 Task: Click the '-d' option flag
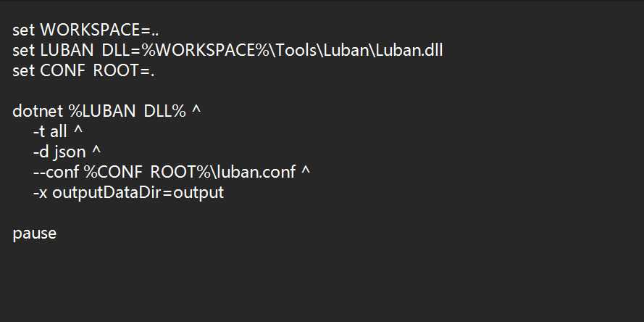pyautogui.click(x=41, y=152)
